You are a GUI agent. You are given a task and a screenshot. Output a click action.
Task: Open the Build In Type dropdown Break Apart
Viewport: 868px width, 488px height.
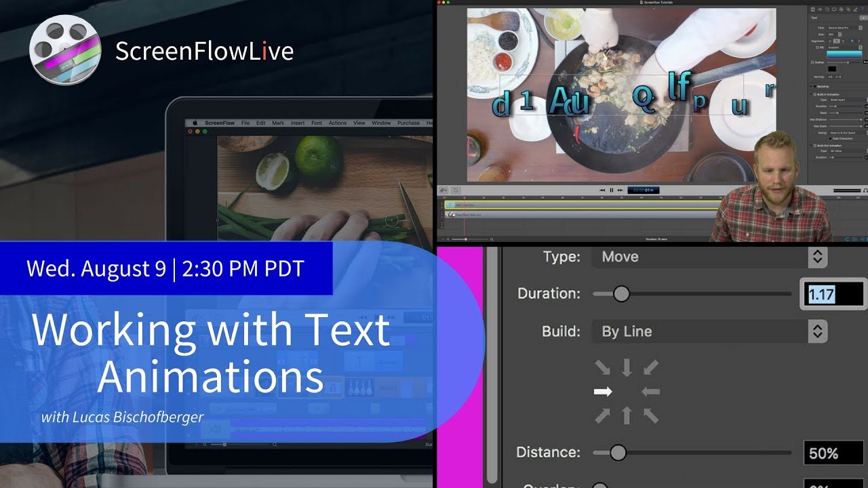click(x=848, y=100)
